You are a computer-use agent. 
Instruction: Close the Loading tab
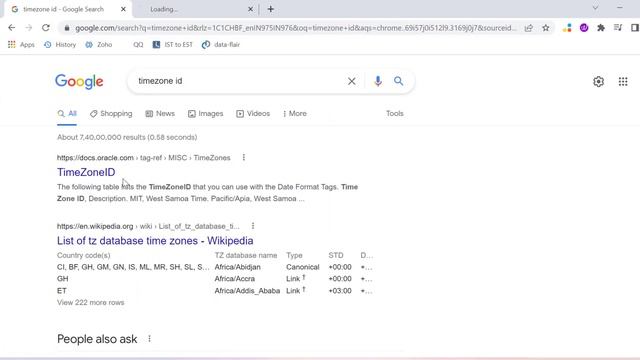tap(250, 9)
